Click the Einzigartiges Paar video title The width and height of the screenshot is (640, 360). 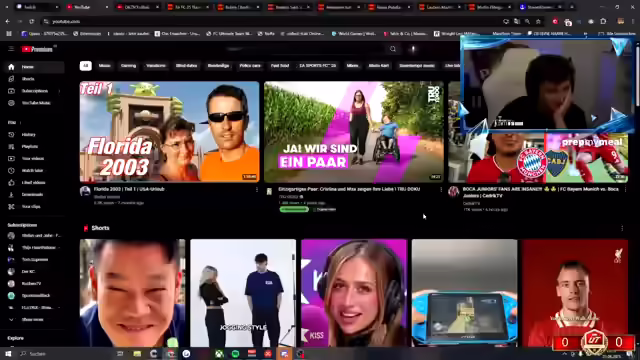(349, 189)
